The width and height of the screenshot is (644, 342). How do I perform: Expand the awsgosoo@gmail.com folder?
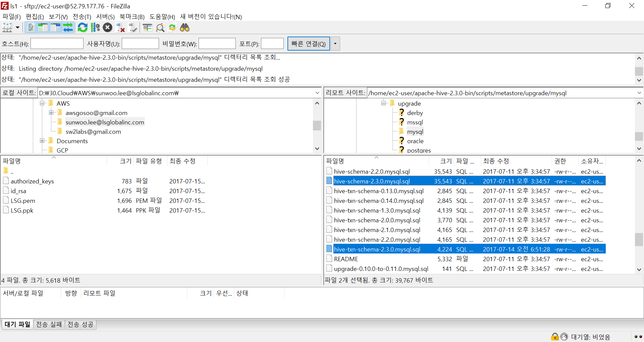pyautogui.click(x=51, y=113)
